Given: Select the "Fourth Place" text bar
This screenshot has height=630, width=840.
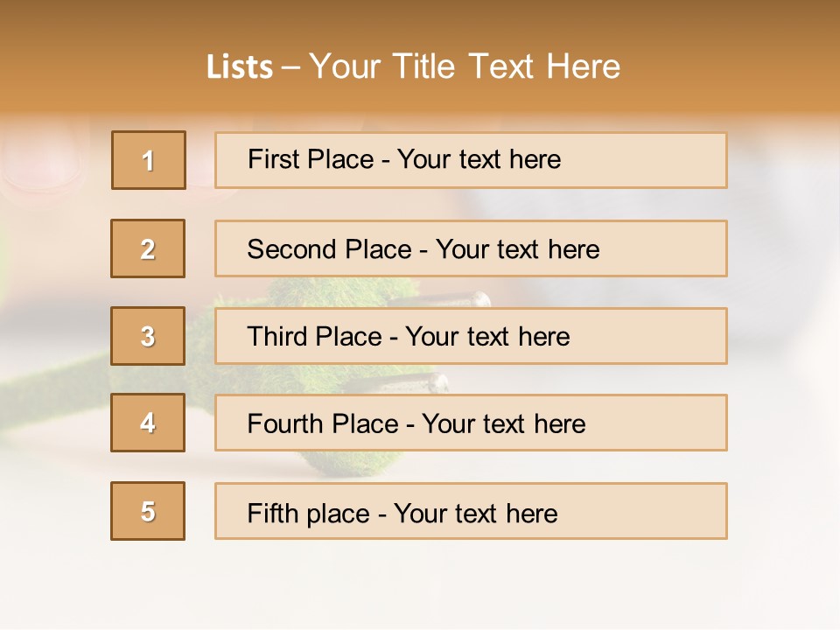Looking at the screenshot, I should click(471, 423).
